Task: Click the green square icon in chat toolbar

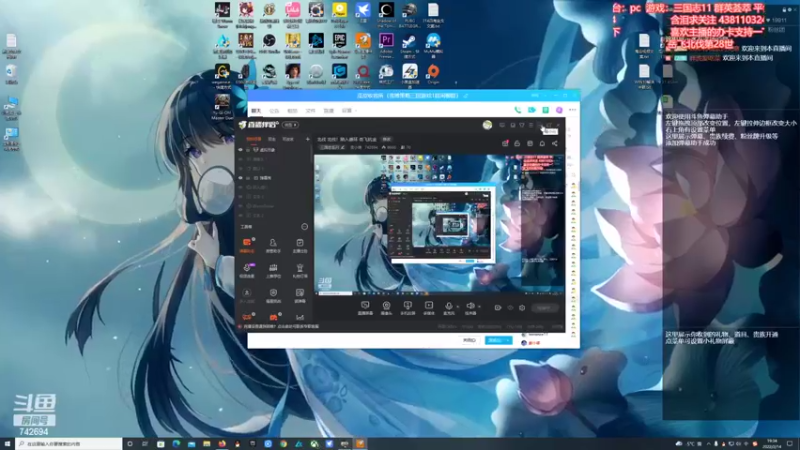Action: pos(545,110)
